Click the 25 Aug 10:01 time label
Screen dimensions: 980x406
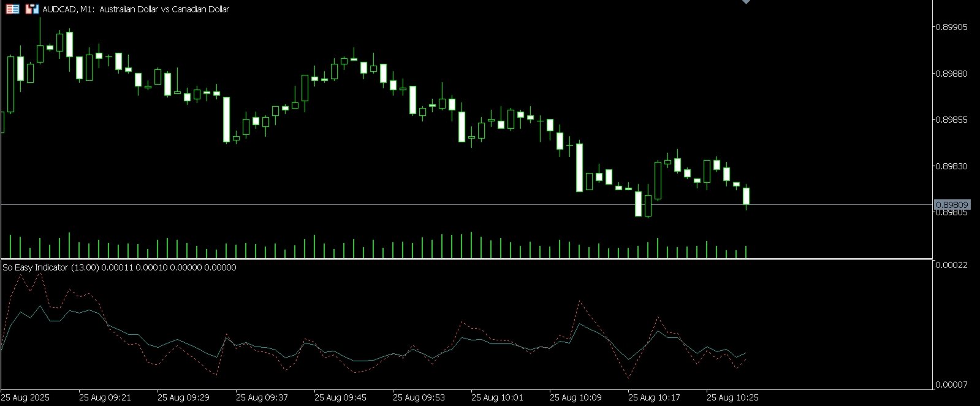coord(497,397)
